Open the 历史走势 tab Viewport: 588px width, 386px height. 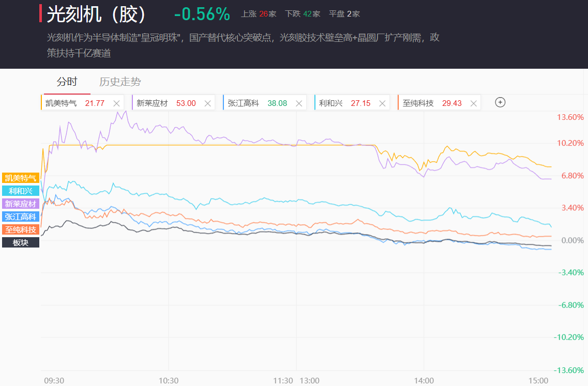point(120,82)
